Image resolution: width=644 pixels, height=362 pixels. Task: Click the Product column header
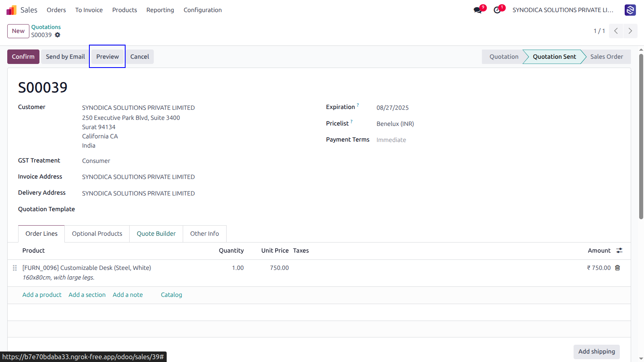[x=33, y=251]
